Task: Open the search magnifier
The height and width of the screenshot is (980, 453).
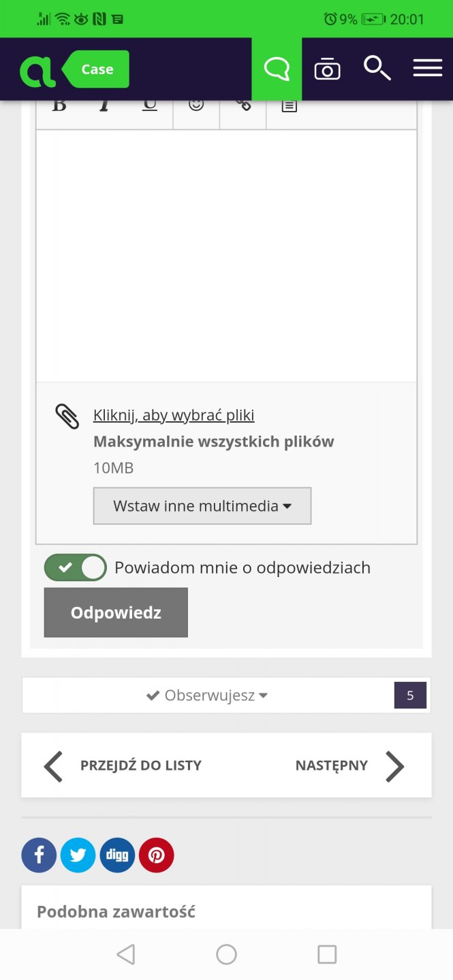Action: (377, 69)
